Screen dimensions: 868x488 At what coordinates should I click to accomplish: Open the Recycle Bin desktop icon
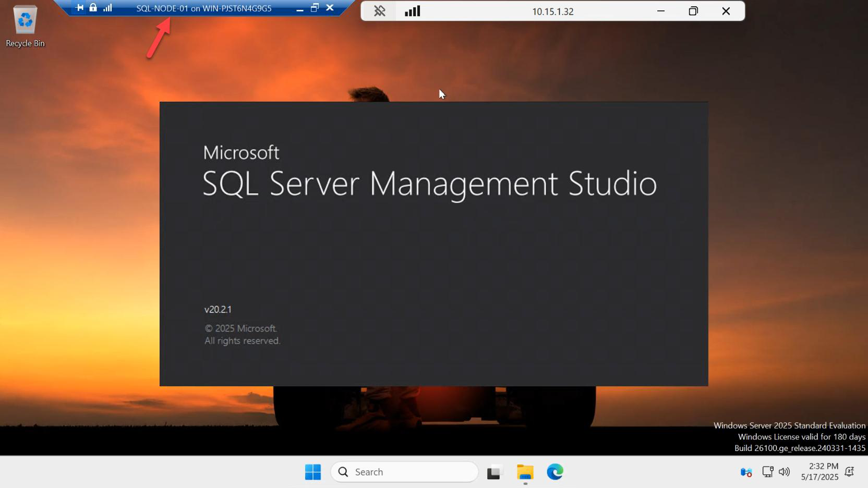(x=25, y=26)
